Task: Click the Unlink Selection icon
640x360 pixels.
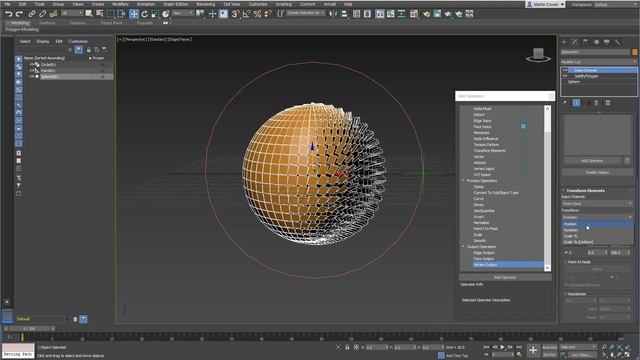Action: pos(42,14)
